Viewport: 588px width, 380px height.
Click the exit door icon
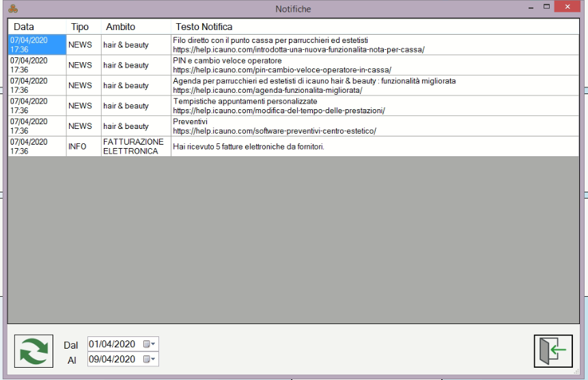[x=552, y=351]
